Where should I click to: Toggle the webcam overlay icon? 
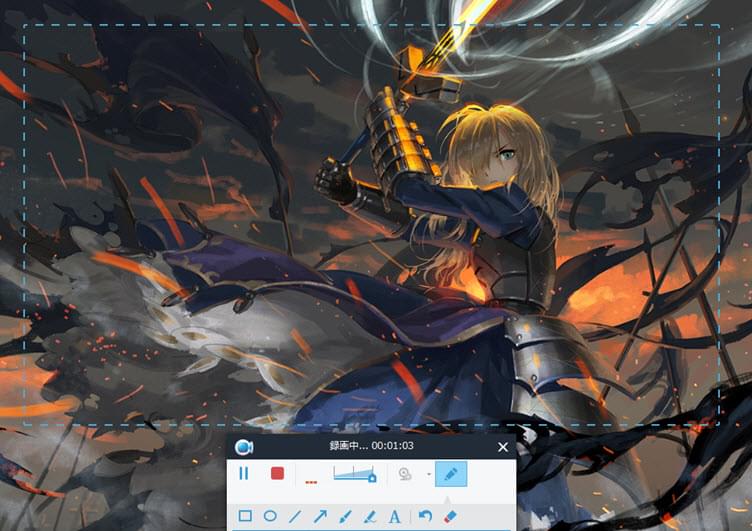pos(405,474)
